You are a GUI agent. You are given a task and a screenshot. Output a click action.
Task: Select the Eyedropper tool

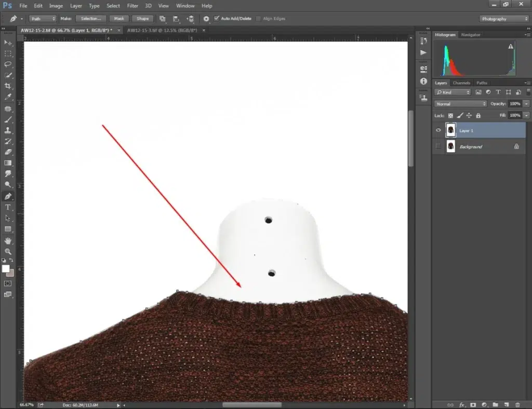tap(8, 97)
